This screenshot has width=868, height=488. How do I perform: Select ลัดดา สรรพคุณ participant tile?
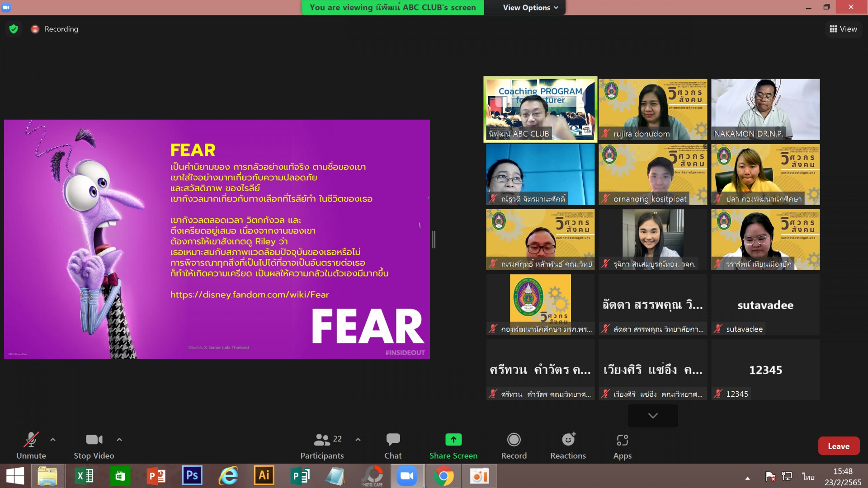tap(653, 305)
